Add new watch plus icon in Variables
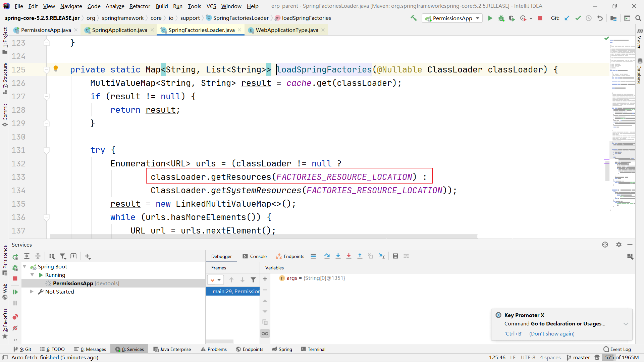The height and width of the screenshot is (362, 644). [x=265, y=279]
